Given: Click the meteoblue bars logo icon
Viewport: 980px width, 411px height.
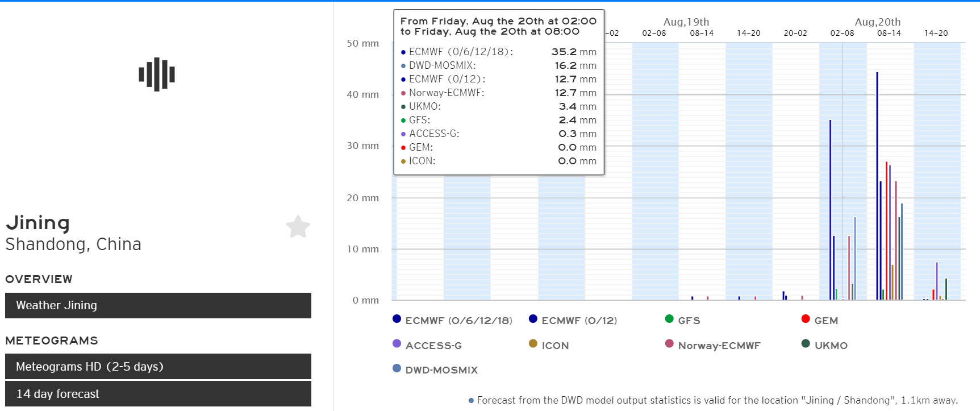Looking at the screenshot, I should point(157,74).
